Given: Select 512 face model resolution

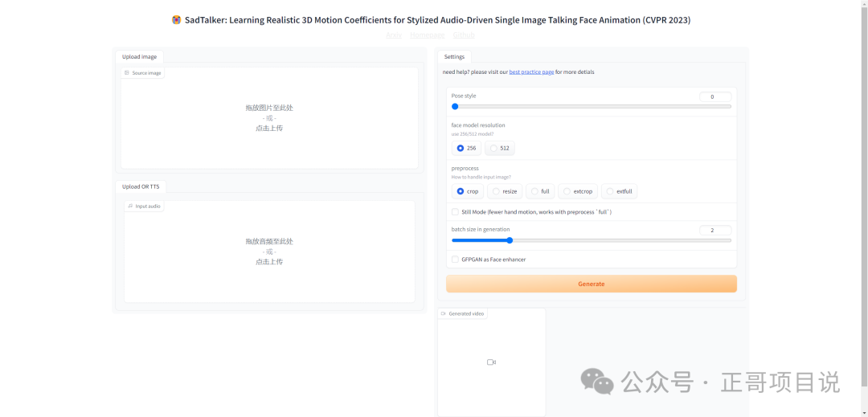Looking at the screenshot, I should coord(494,148).
